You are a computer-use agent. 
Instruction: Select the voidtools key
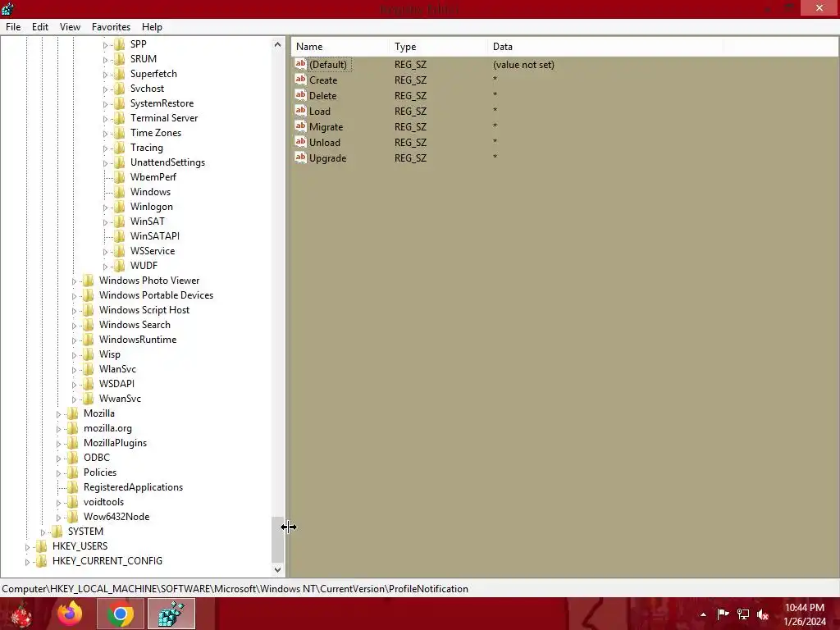(x=103, y=501)
